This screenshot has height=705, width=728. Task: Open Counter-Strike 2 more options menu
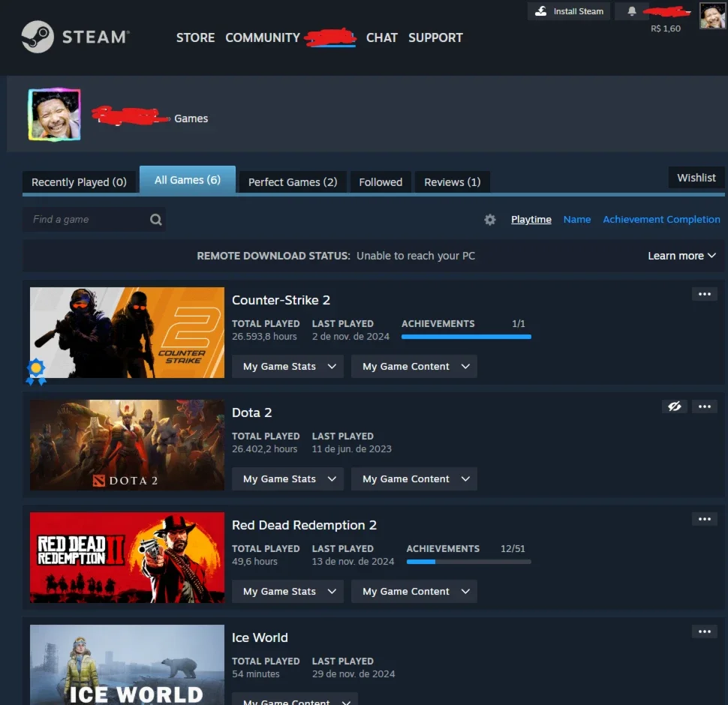(704, 294)
